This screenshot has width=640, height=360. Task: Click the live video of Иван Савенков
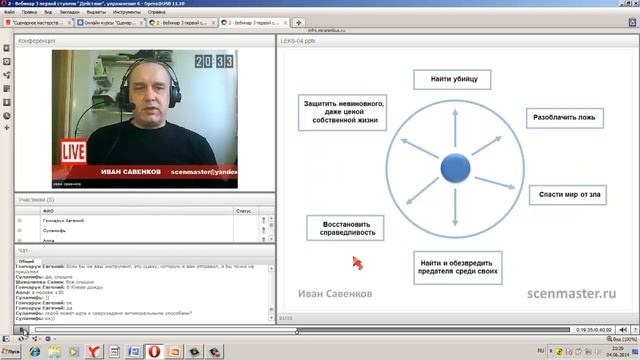(144, 119)
